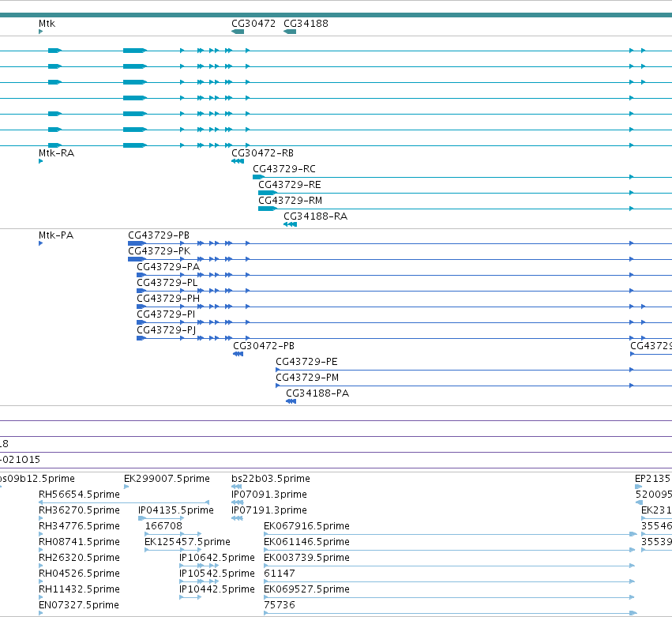The width and height of the screenshot is (672, 617).
Task: Select EST bs22b03.5prime
Action: [x=270, y=479]
